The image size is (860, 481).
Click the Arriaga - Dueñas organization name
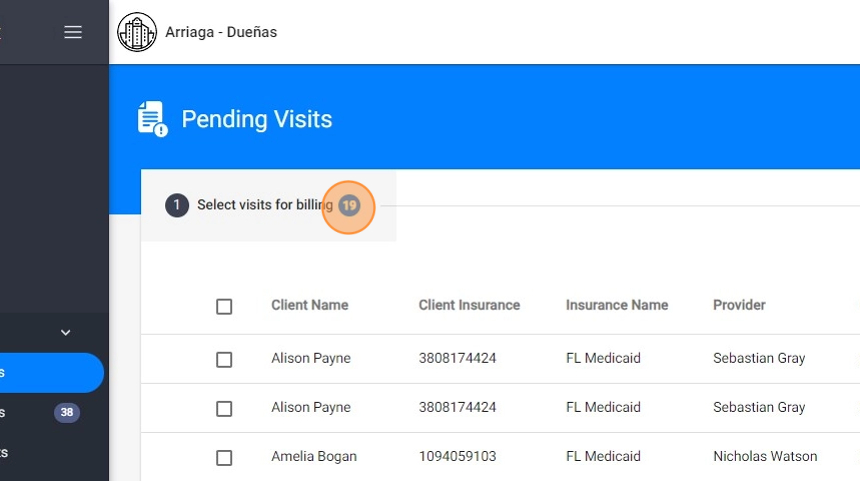[221, 32]
